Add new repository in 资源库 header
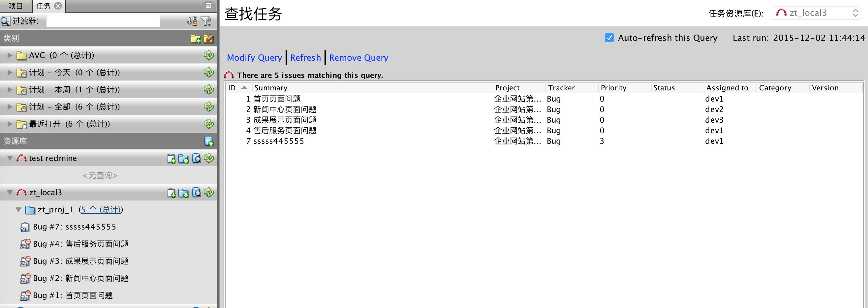 click(209, 141)
